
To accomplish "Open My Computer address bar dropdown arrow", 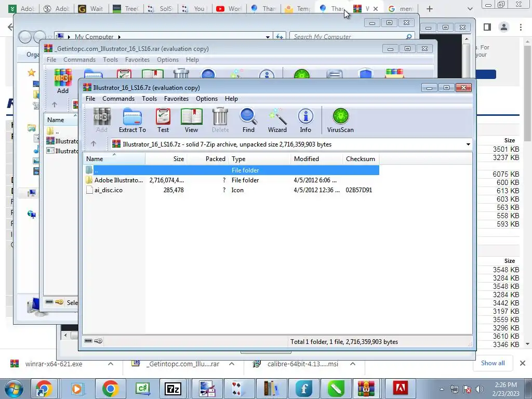I will point(268,37).
